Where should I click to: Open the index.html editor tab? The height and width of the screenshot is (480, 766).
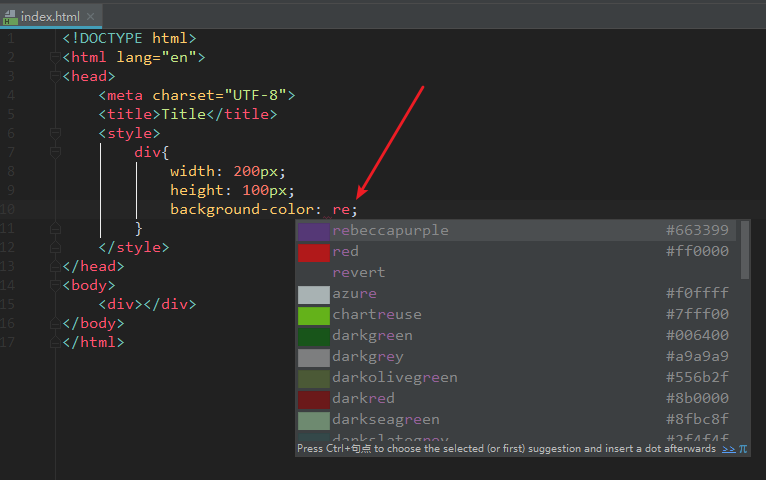pyautogui.click(x=50, y=16)
